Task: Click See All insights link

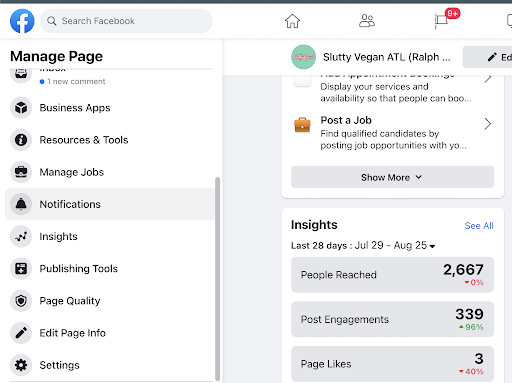Action: click(479, 226)
